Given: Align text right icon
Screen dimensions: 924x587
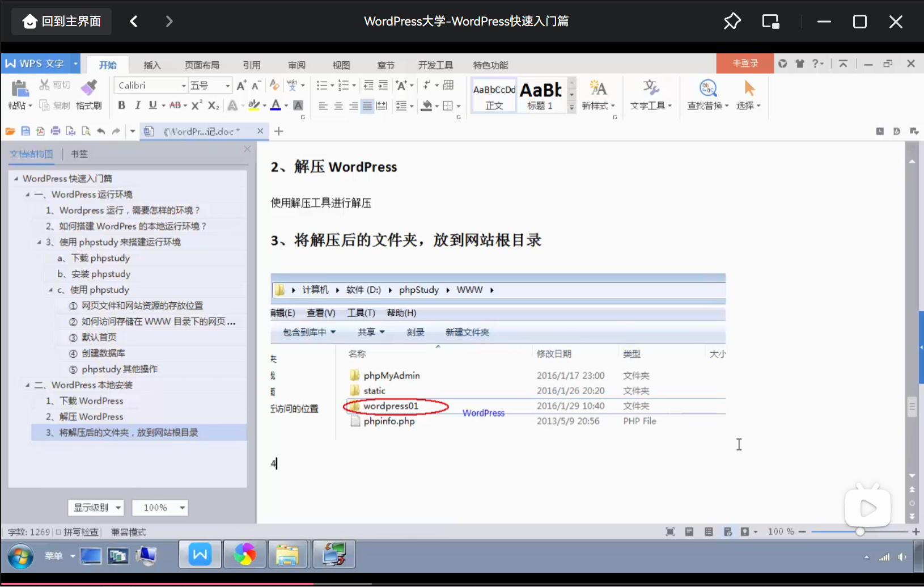Looking at the screenshot, I should point(353,105).
